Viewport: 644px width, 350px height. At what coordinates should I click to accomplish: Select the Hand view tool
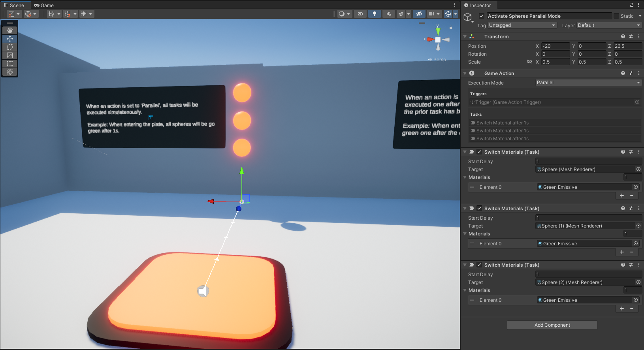click(x=10, y=30)
